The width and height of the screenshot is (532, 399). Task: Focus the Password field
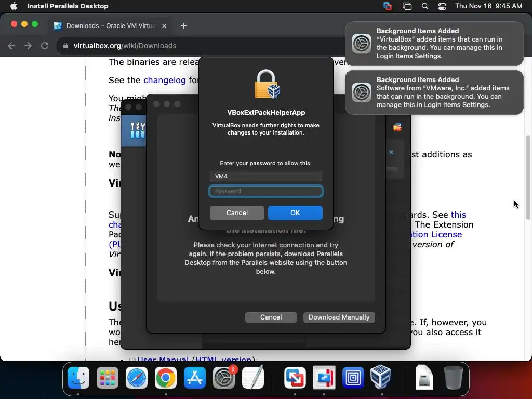pos(265,191)
